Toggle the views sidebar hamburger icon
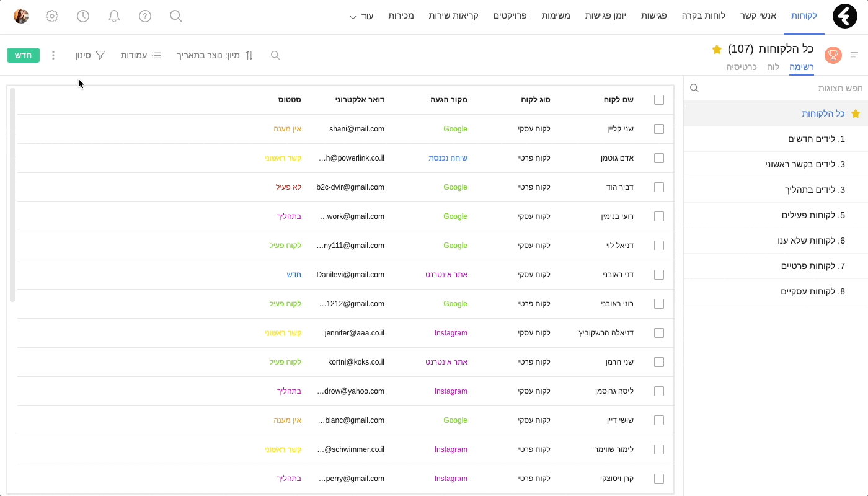This screenshot has height=496, width=868. pyautogui.click(x=854, y=55)
